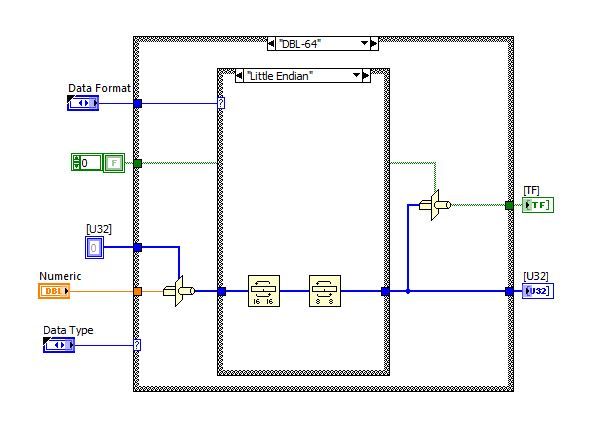Click input tunnel of Little Endian case
593x441 pixels.
(222, 291)
